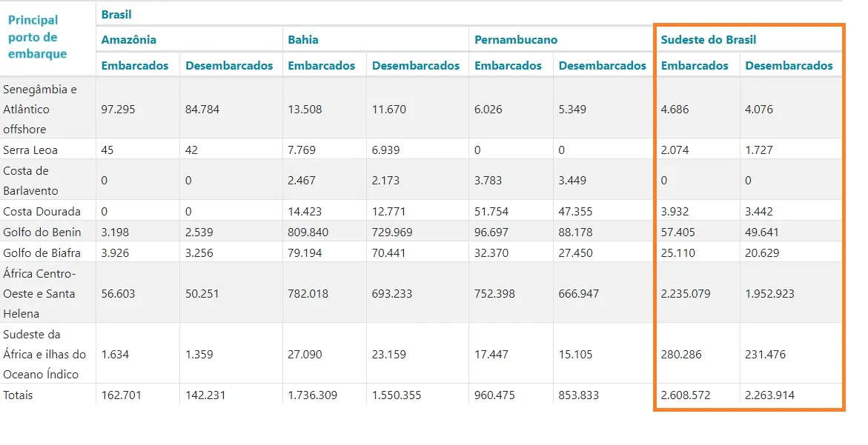Click the cell showing 809.840

[x=308, y=232]
